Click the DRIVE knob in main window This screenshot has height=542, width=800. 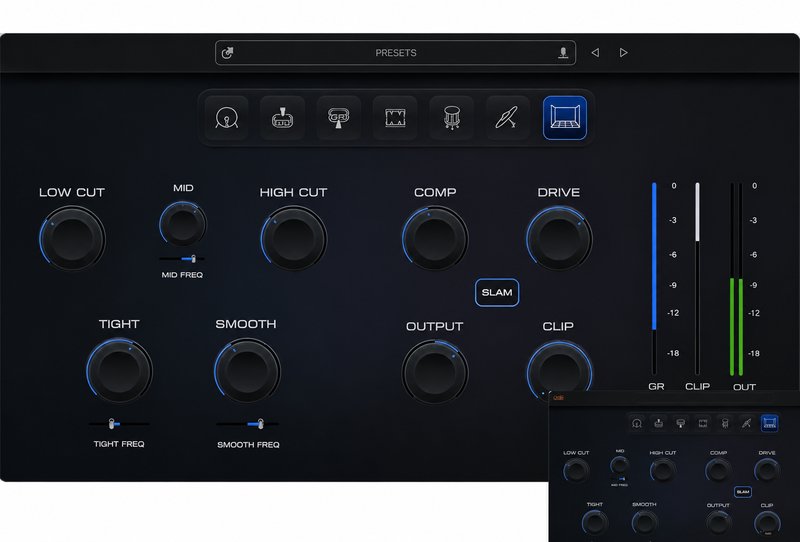point(559,238)
